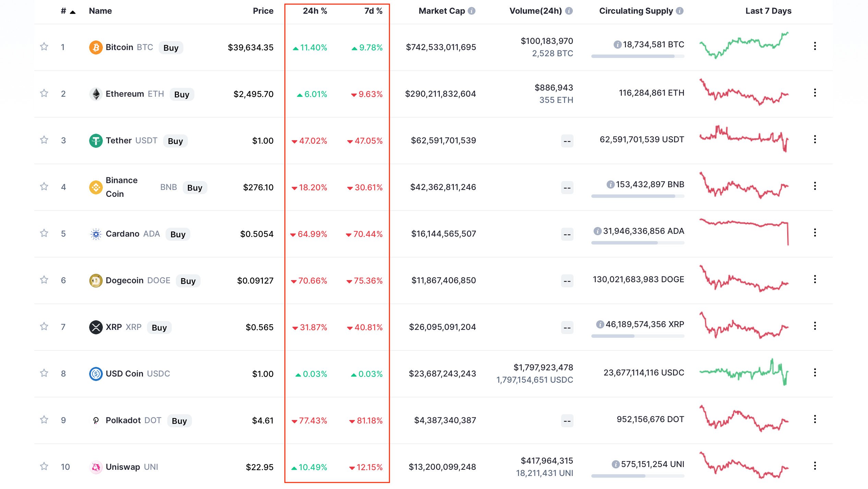This screenshot has height=489, width=868.
Task: Open Bitcoin's last 7 days sparkline chart
Action: 744,45
